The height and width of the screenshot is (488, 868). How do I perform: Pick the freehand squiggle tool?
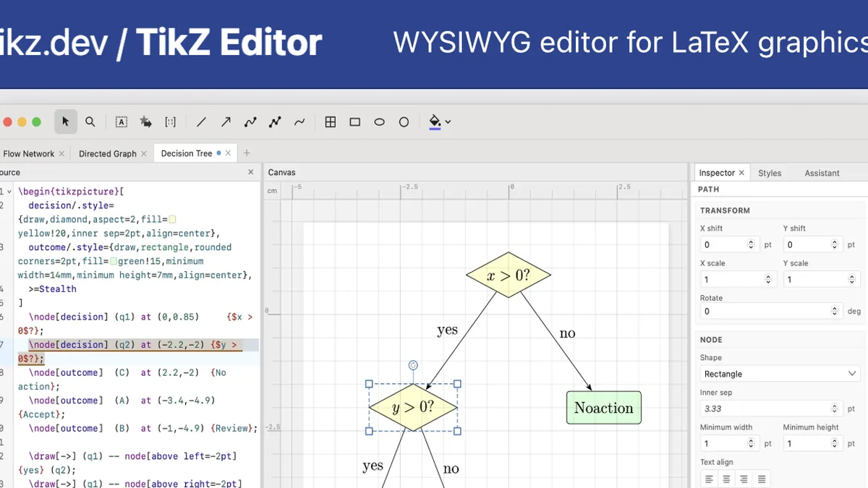(299, 122)
